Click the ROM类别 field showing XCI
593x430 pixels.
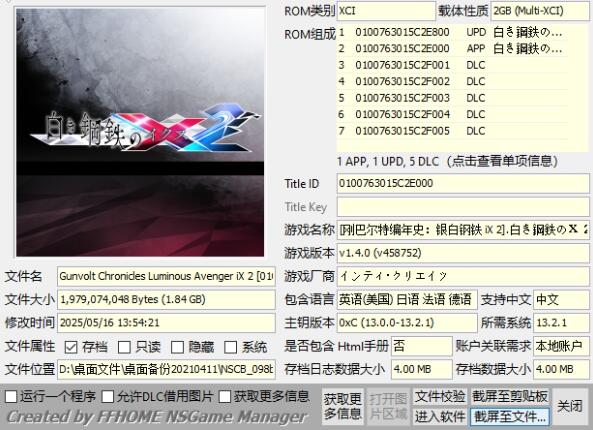(386, 11)
